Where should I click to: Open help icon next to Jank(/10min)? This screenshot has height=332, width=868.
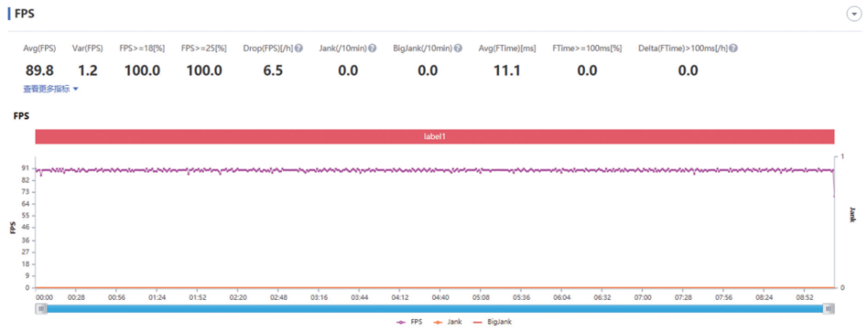point(372,48)
